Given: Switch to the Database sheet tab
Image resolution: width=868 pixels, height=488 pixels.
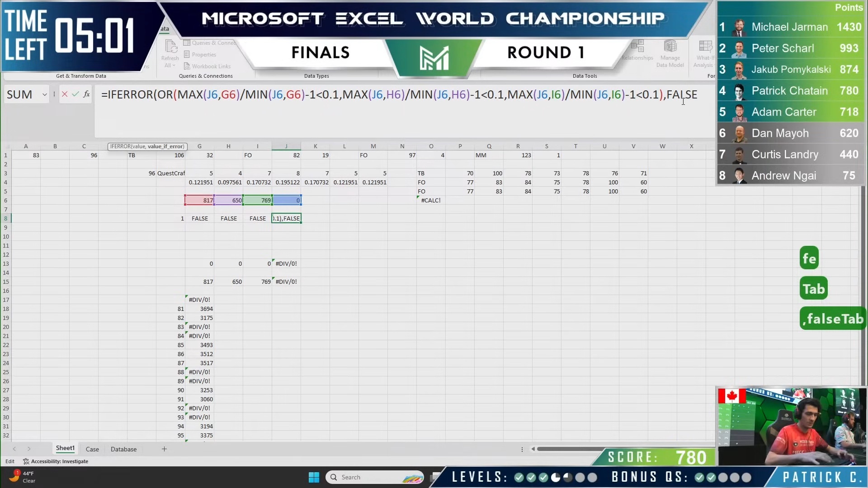Looking at the screenshot, I should pos(123,449).
